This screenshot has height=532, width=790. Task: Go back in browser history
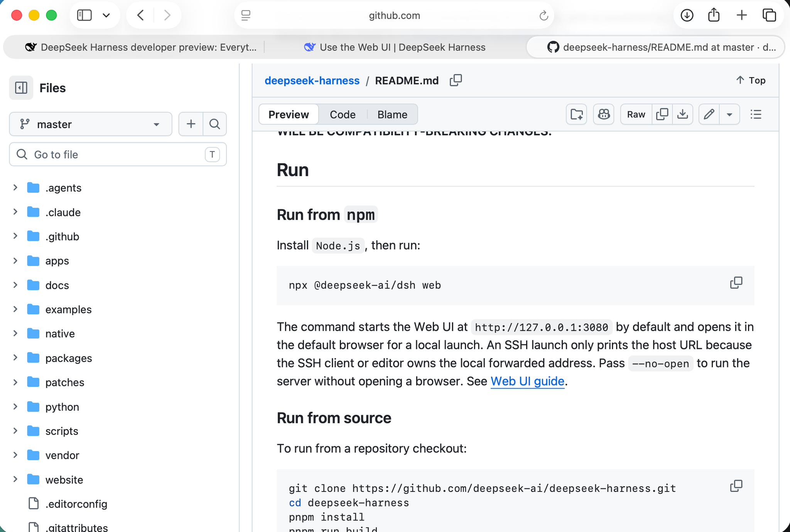[141, 15]
